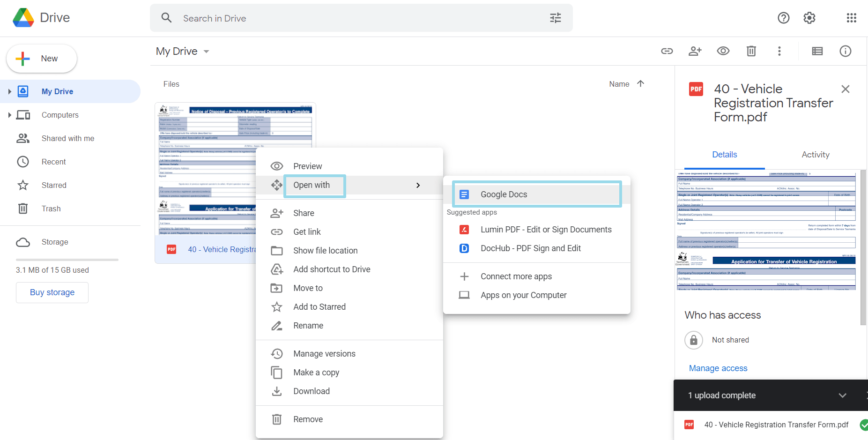Click the Google Drive logo
Screen dimensions: 868x440
click(23, 18)
